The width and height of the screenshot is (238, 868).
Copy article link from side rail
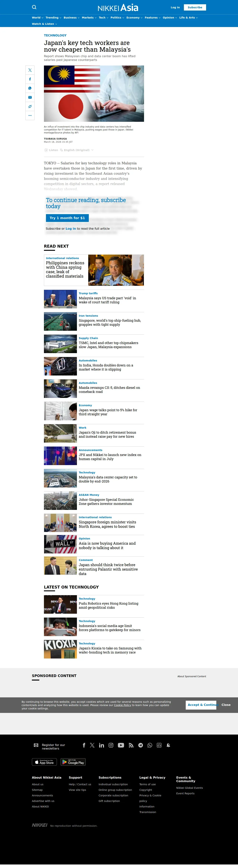click(30, 106)
